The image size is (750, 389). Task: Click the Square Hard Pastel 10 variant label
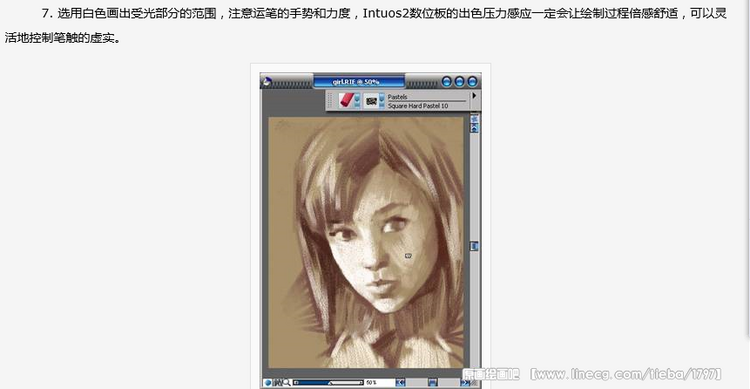pos(418,106)
